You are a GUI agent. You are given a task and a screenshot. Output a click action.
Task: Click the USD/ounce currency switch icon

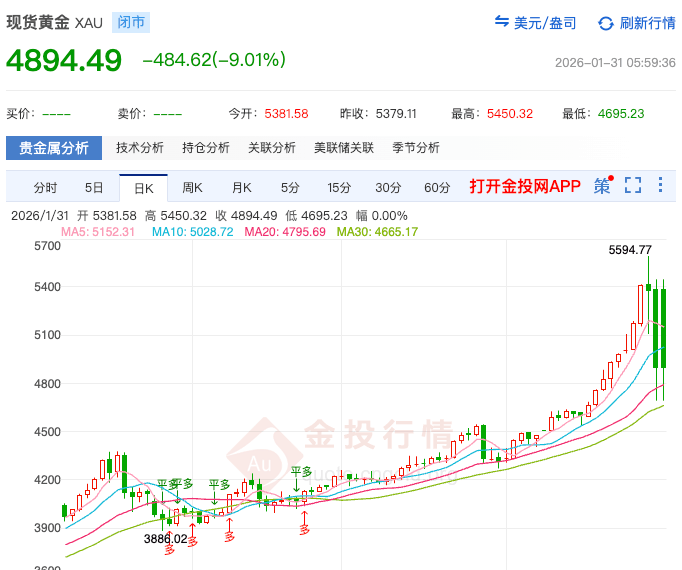pyautogui.click(x=503, y=23)
